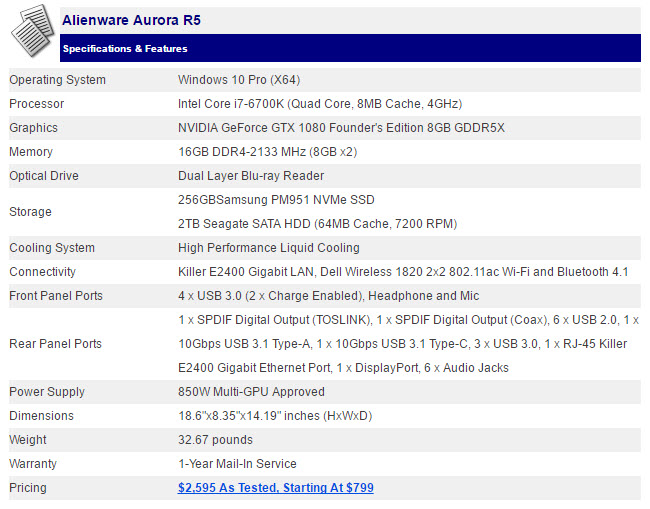Select the Alienware Aurora R5 heading
Screen dimensions: 650x509
click(131, 20)
